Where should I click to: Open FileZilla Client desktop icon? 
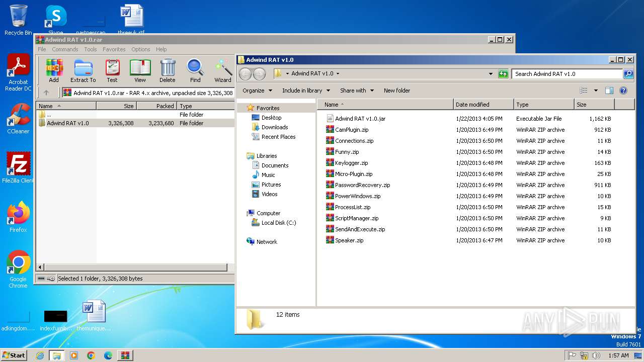19,167
